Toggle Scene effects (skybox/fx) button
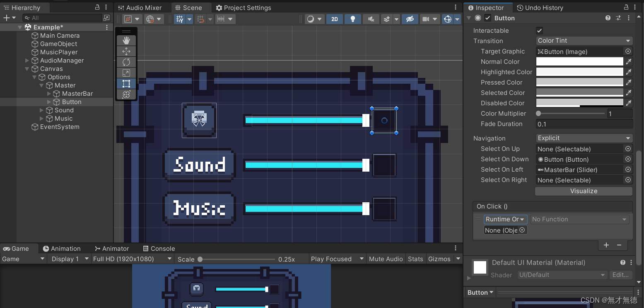 coord(386,19)
